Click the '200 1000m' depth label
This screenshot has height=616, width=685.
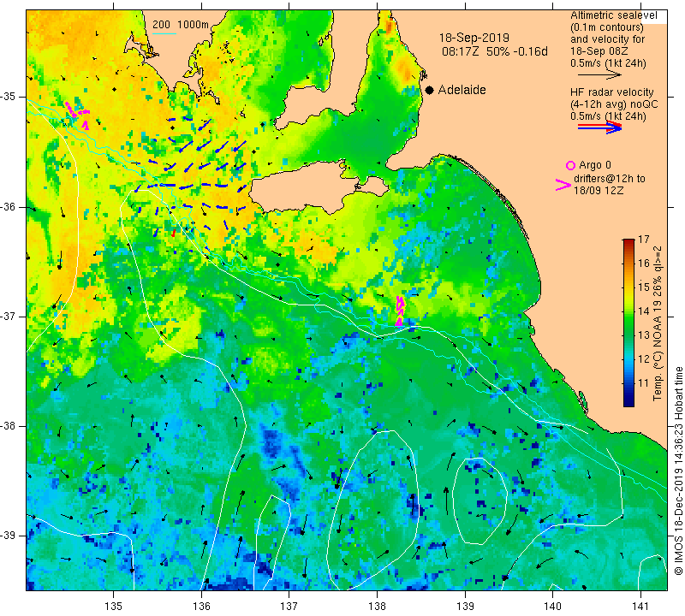point(181,25)
